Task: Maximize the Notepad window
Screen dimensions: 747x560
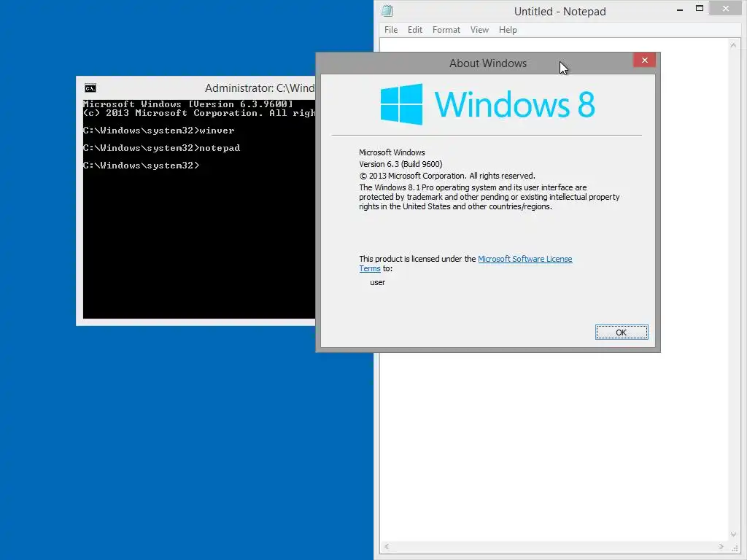Action: tap(700, 8)
